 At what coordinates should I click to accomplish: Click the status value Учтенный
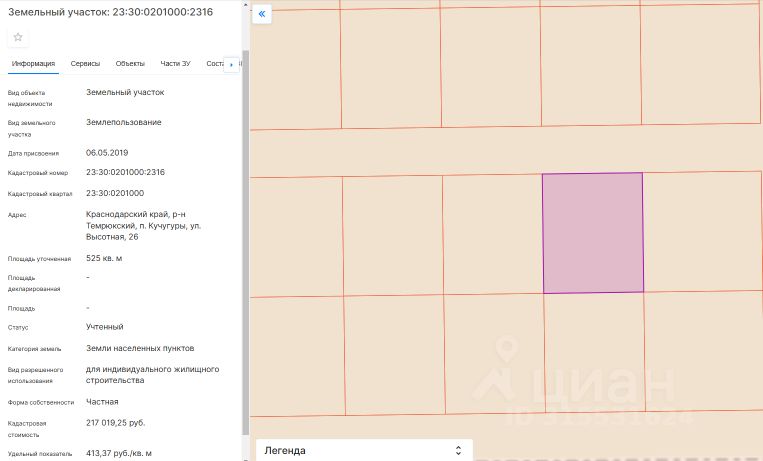(x=105, y=327)
